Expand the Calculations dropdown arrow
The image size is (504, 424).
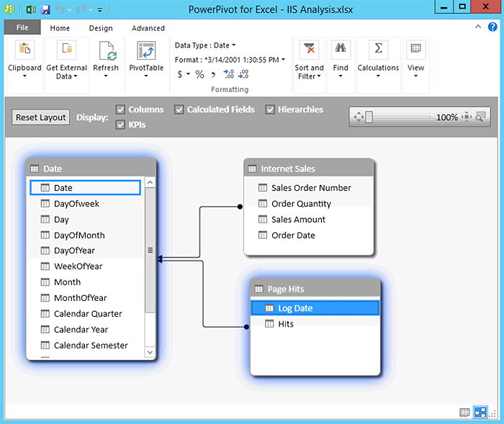pos(378,76)
